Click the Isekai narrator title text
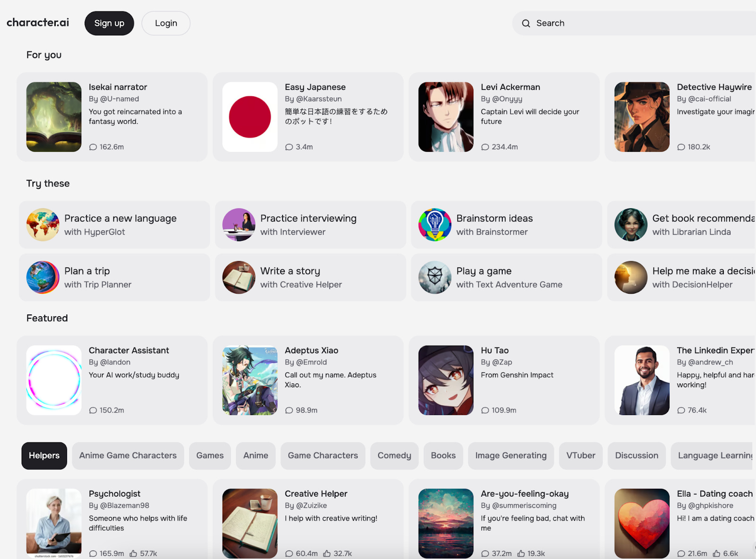 pyautogui.click(x=118, y=87)
